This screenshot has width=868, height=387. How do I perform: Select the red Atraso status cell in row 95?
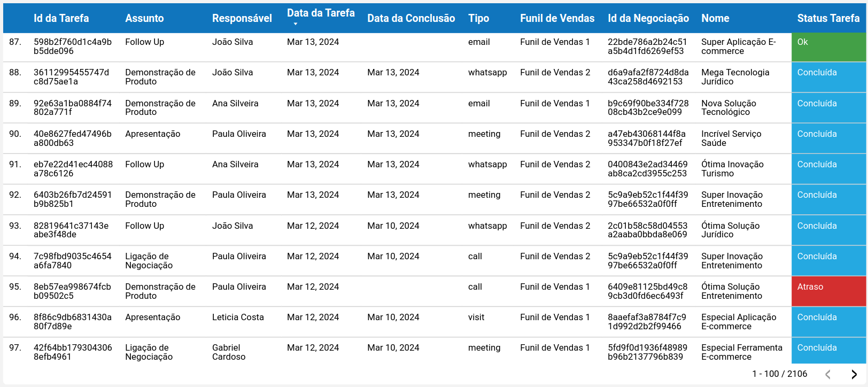pyautogui.click(x=828, y=291)
